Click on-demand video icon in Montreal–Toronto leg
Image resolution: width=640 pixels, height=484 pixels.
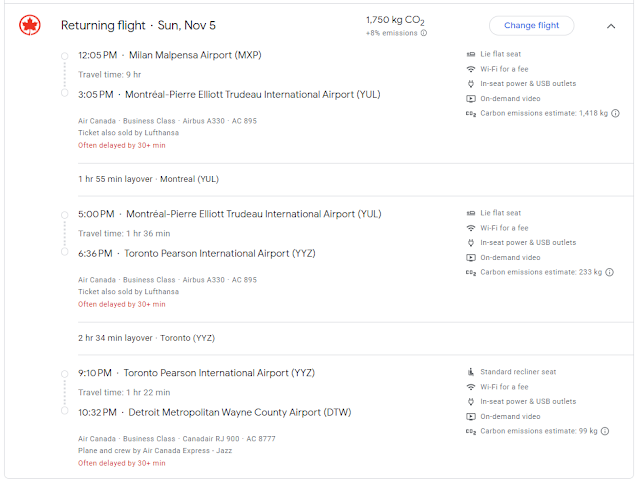tap(471, 258)
